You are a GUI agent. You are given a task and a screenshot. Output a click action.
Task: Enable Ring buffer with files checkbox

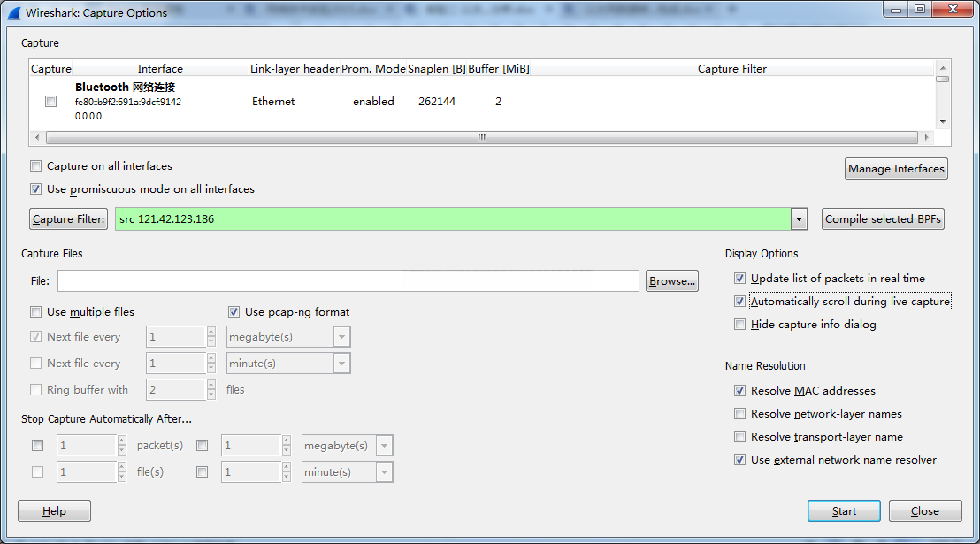(x=35, y=389)
